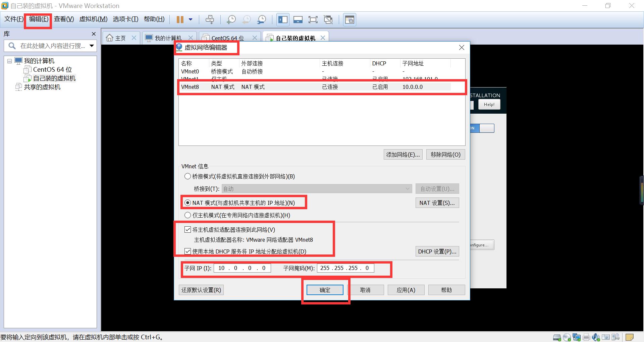
Task: Click the printer status bar icon
Action: pos(586,337)
